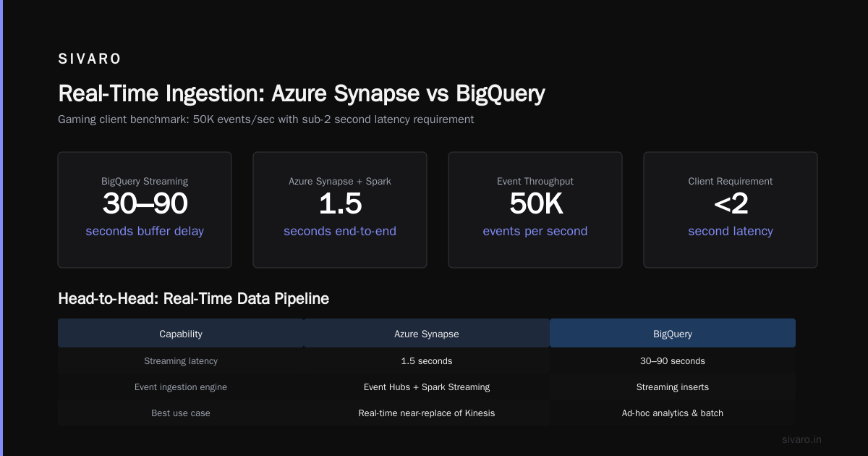This screenshot has width=868, height=456.
Task: Click the '1.5' large value
Action: [x=340, y=204]
